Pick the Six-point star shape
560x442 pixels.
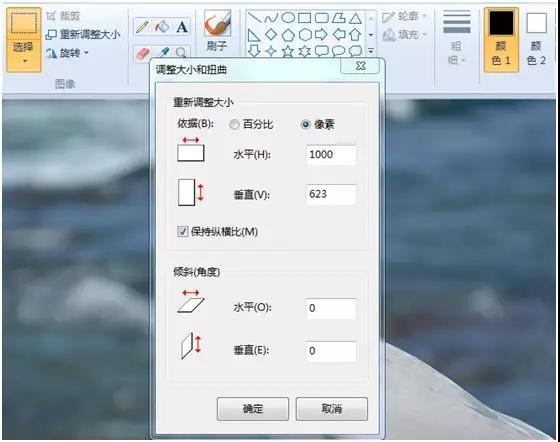[x=305, y=51]
